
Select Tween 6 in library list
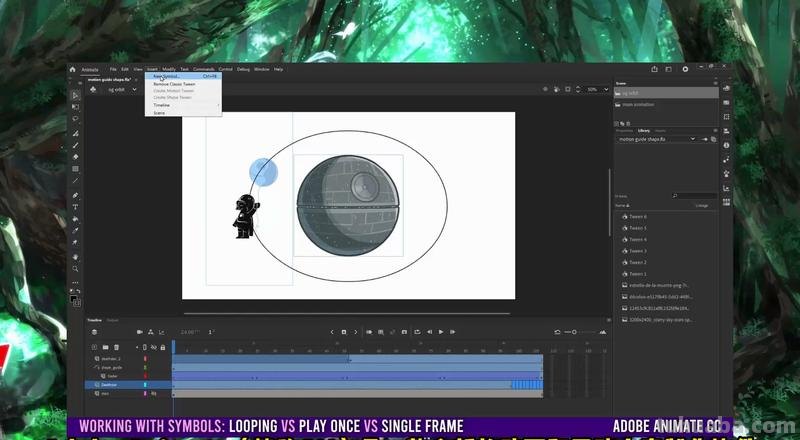tap(637, 217)
